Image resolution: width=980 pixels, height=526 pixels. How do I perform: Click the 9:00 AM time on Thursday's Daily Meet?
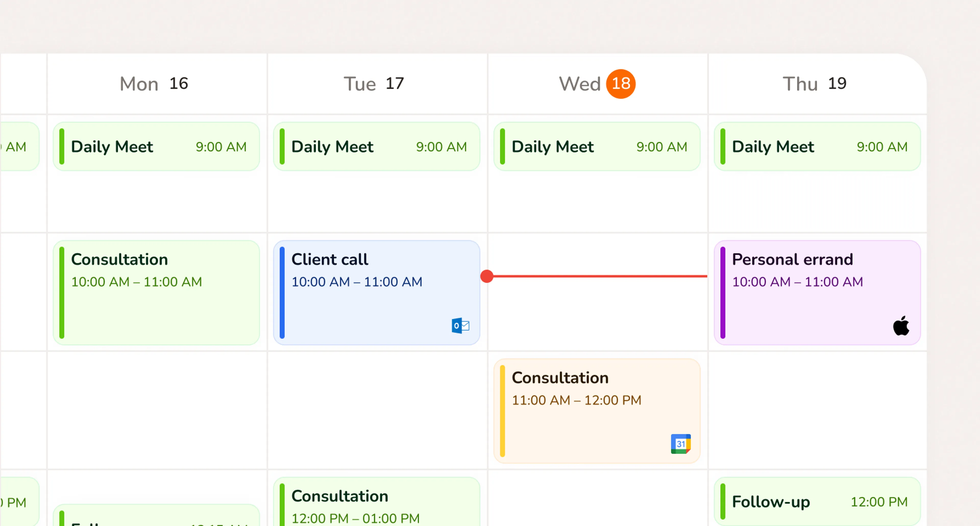point(882,147)
